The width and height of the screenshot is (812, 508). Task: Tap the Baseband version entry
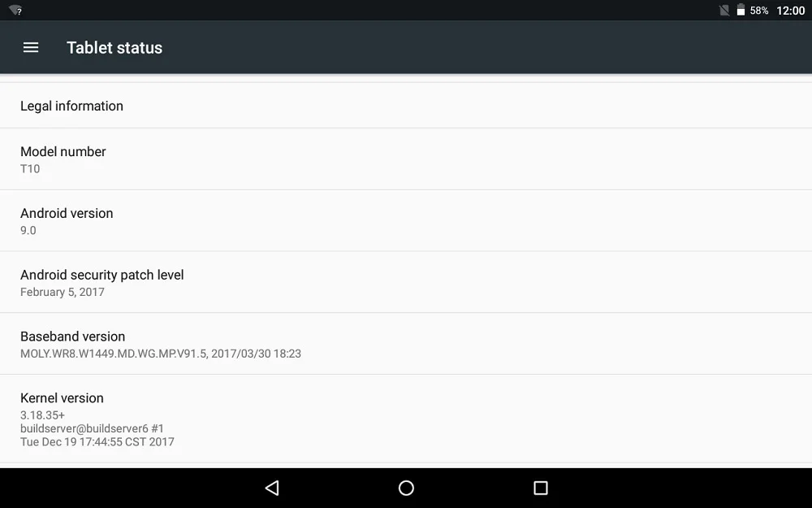pyautogui.click(x=406, y=344)
